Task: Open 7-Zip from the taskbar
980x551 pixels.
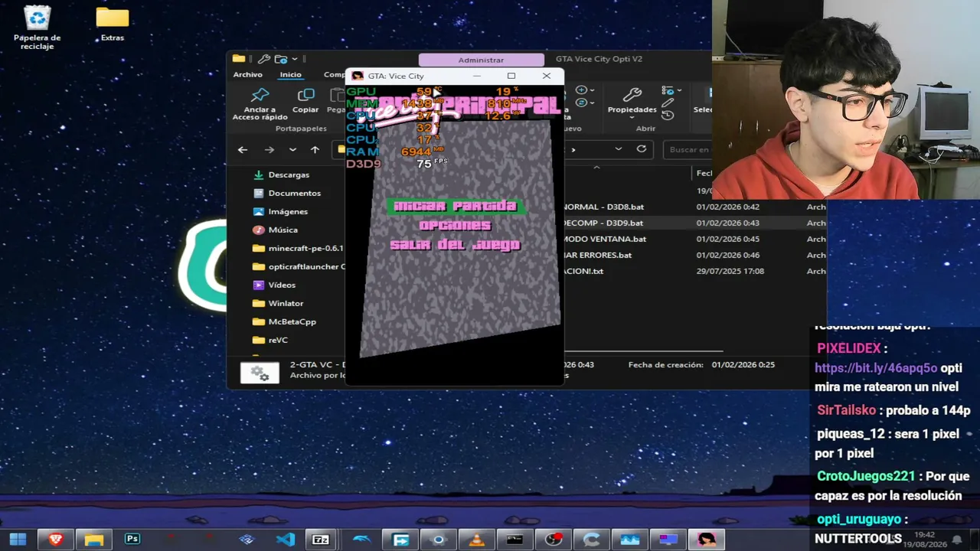Action: (x=321, y=540)
